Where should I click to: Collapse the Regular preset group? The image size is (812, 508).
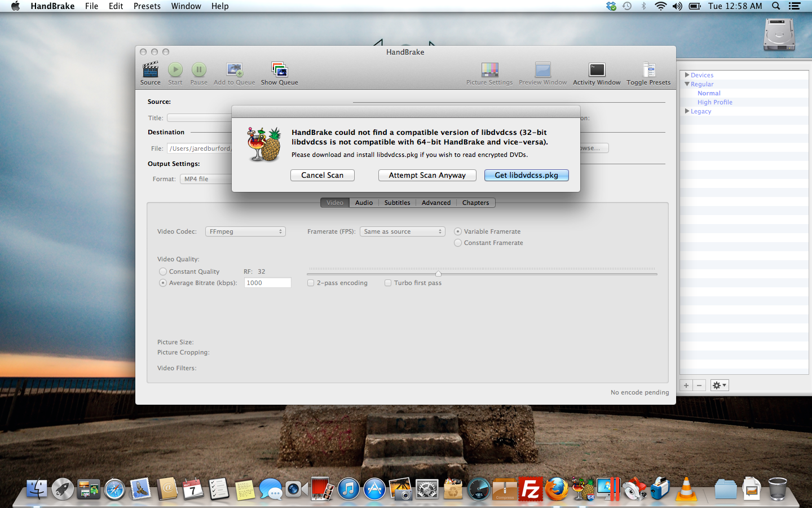point(687,84)
